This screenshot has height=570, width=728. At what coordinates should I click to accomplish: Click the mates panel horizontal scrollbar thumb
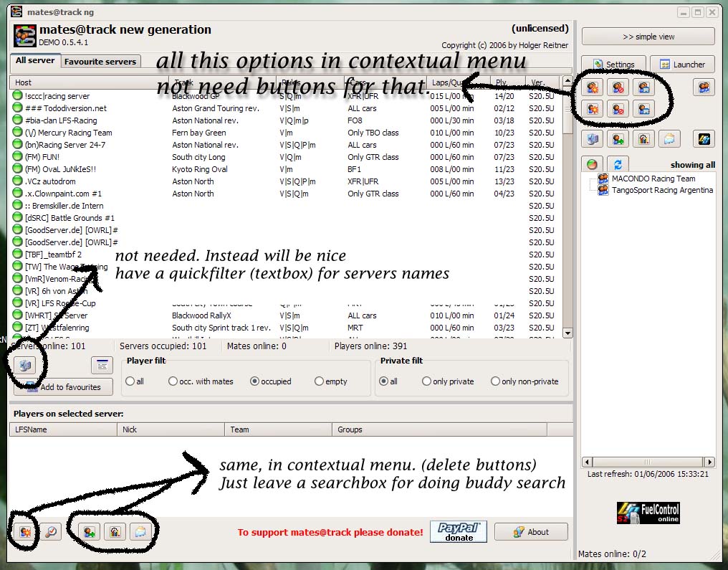pyautogui.click(x=648, y=462)
